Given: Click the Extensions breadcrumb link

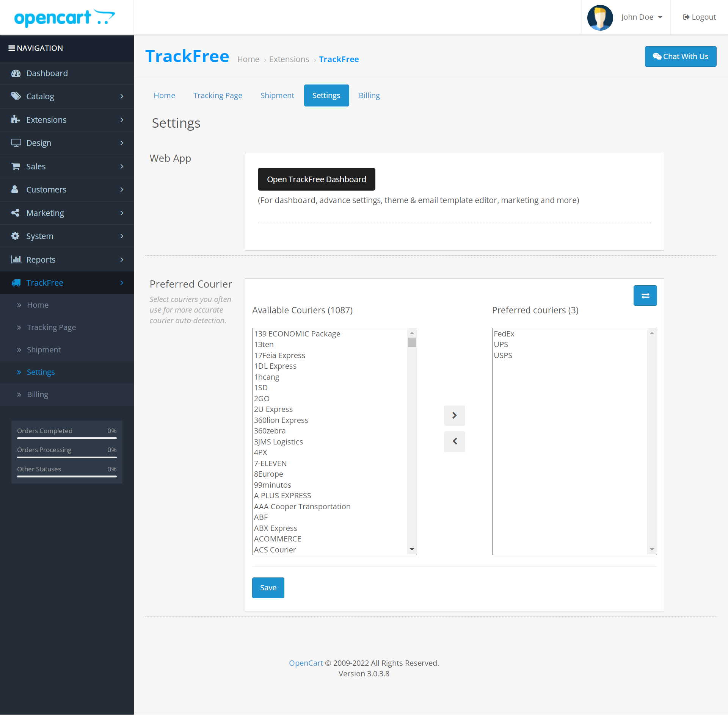Looking at the screenshot, I should pyautogui.click(x=289, y=59).
